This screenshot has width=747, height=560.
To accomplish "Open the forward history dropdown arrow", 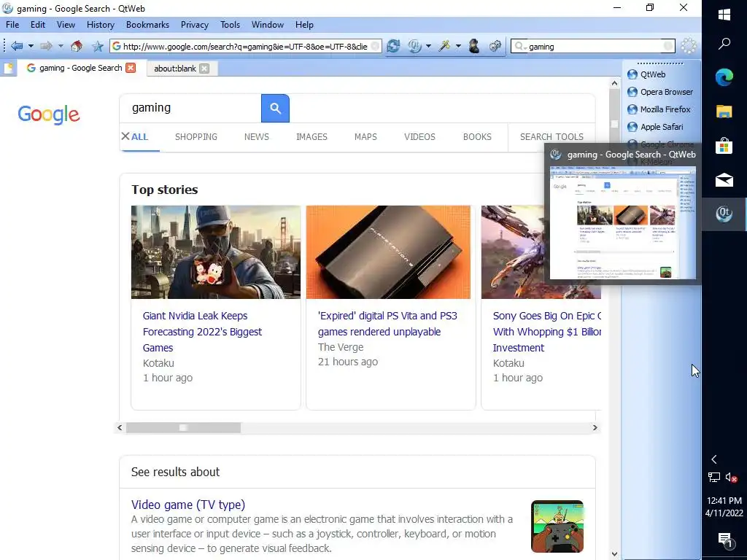I will (x=61, y=46).
